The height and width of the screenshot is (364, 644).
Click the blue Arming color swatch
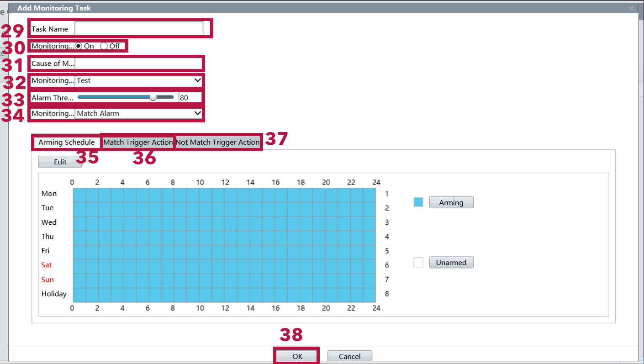coord(418,202)
